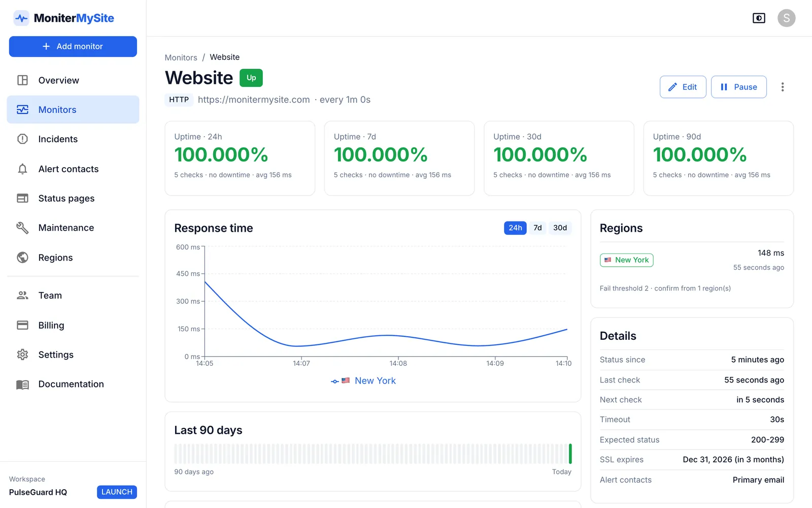Open the Overview menu item
The height and width of the screenshot is (508, 812).
[x=73, y=80]
